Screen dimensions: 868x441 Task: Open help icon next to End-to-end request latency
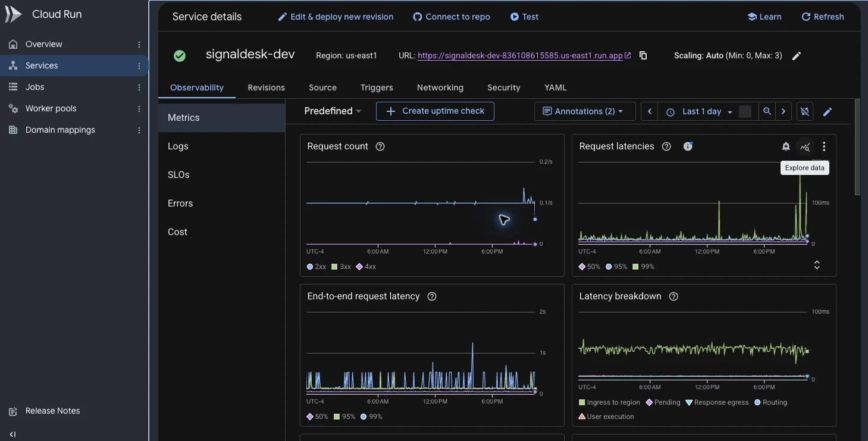coord(432,296)
